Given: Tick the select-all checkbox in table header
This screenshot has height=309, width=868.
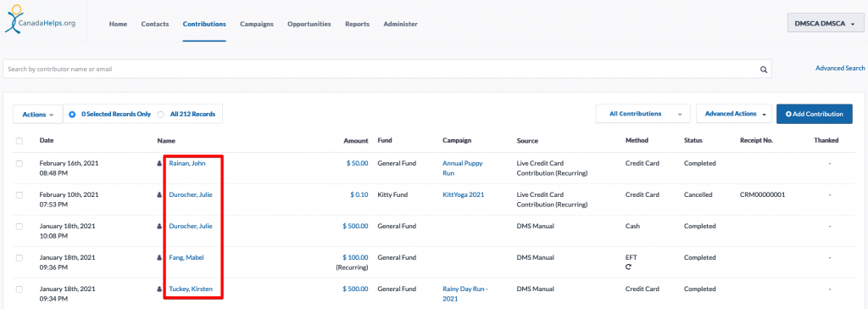Looking at the screenshot, I should [19, 141].
